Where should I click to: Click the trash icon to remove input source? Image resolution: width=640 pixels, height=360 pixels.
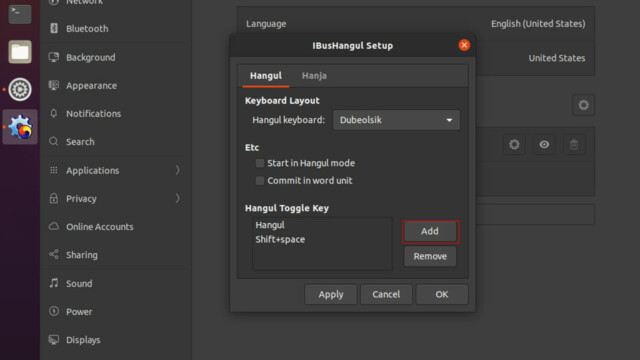click(574, 144)
